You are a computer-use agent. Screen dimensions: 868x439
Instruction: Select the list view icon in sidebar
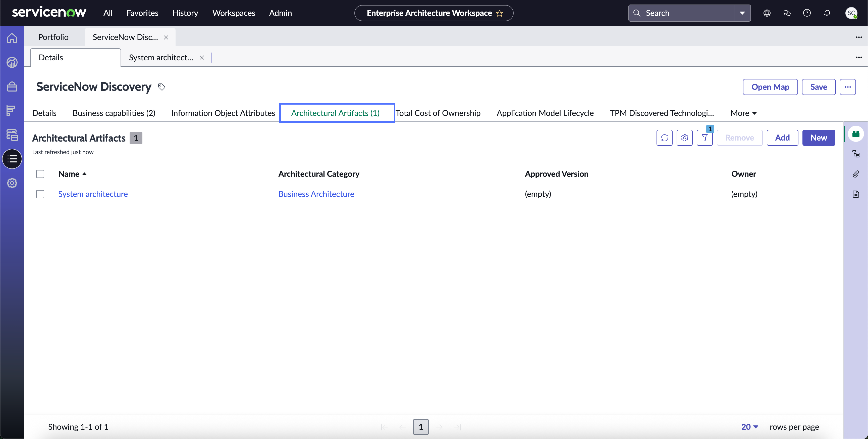(12, 159)
